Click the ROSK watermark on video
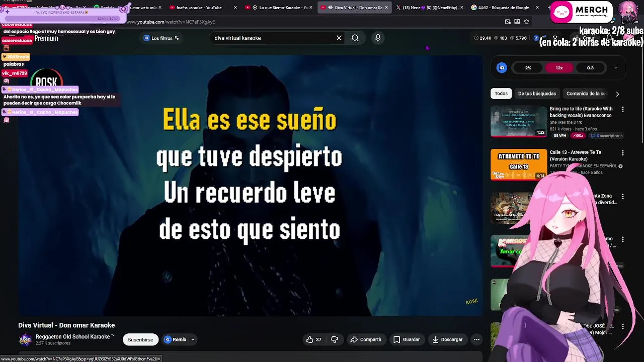Screen dimensions: 644x362 point(471,302)
